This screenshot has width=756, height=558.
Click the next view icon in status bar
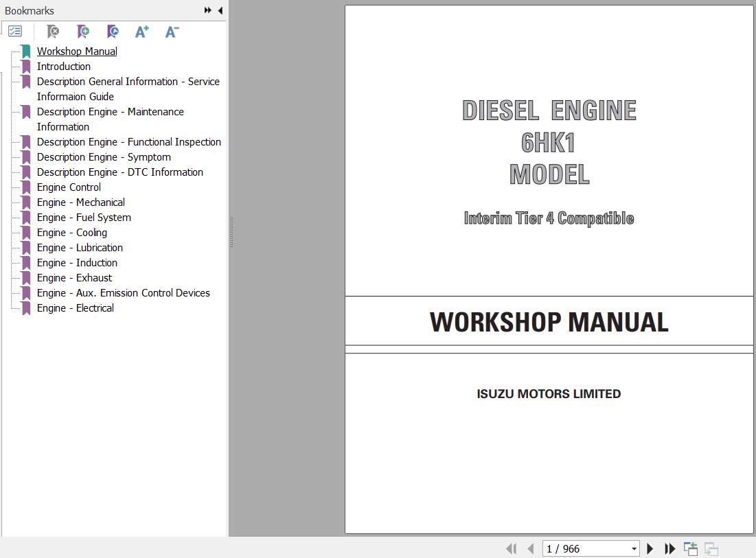click(x=711, y=548)
